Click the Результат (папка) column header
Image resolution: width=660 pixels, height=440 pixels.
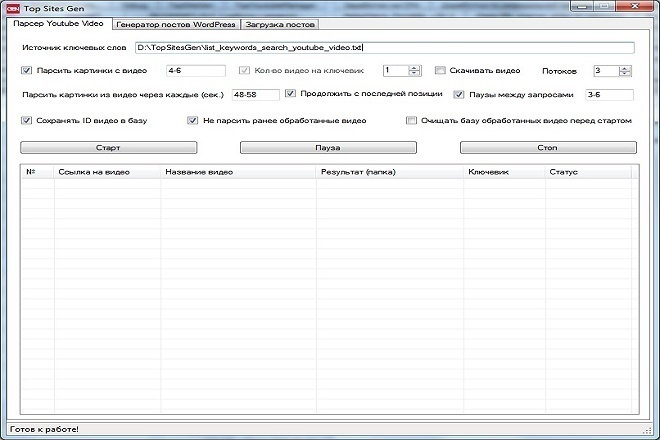coord(389,172)
